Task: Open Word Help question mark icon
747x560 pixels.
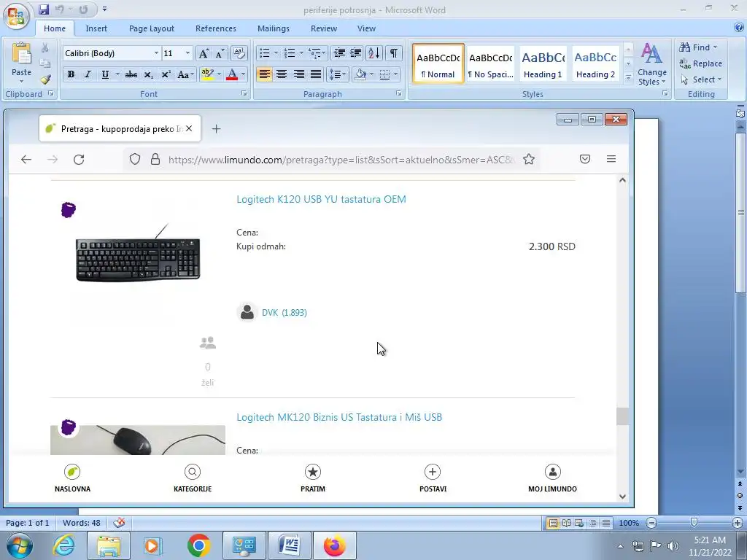Action: 739,28
